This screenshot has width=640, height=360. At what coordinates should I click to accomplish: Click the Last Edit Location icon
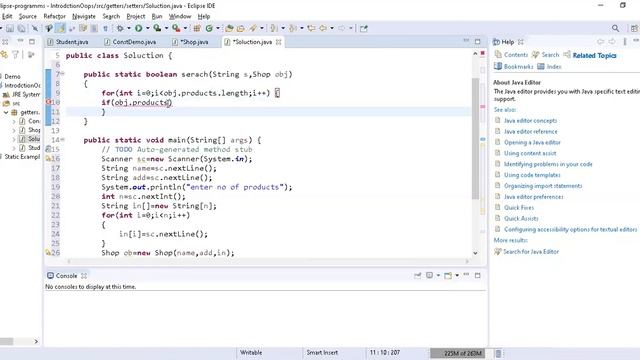[311, 28]
